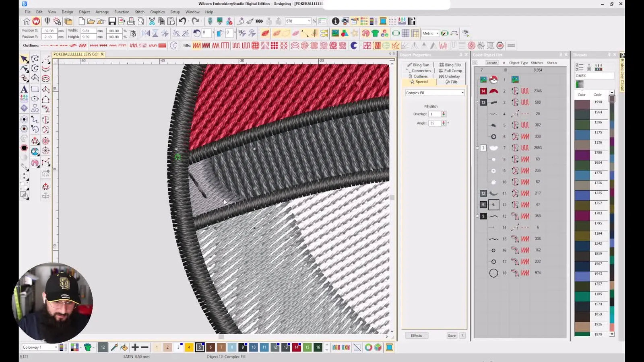644x362 pixels.
Task: Toggle the Bling Fills properties tab
Action: (x=450, y=65)
